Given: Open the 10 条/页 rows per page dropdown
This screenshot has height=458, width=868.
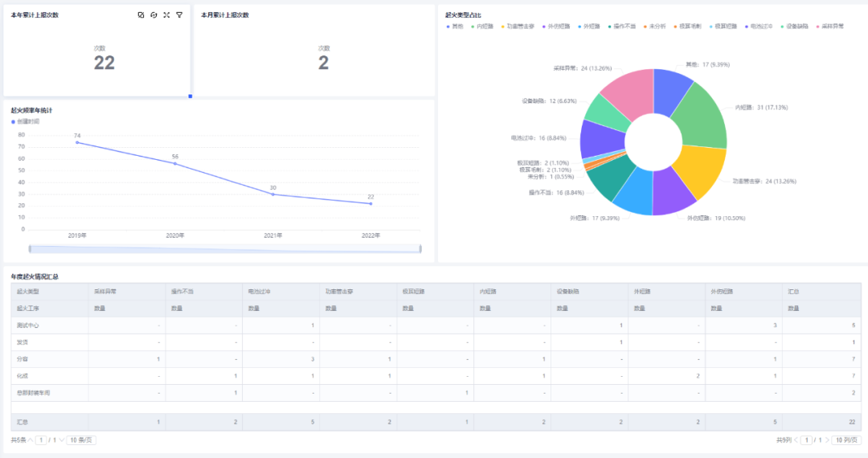Looking at the screenshot, I should 81,440.
